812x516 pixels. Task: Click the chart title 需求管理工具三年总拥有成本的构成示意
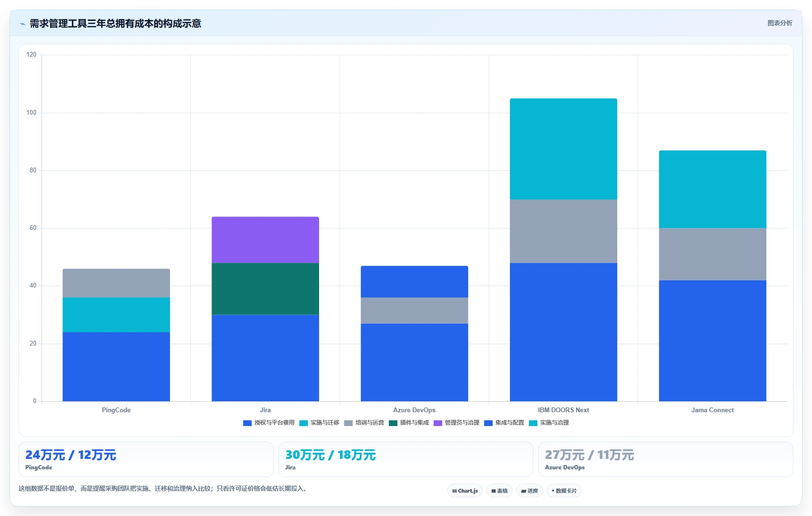pyautogui.click(x=115, y=23)
